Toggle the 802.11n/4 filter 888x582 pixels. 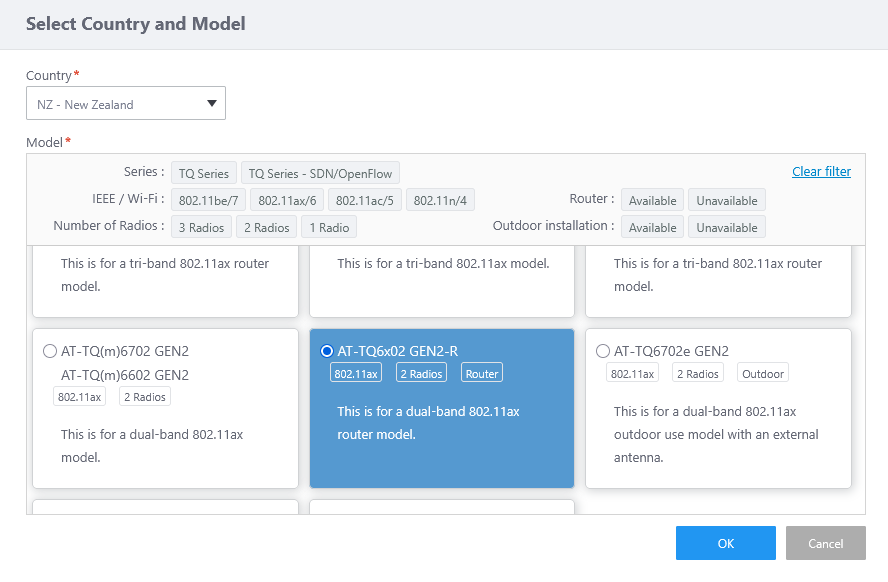440,200
